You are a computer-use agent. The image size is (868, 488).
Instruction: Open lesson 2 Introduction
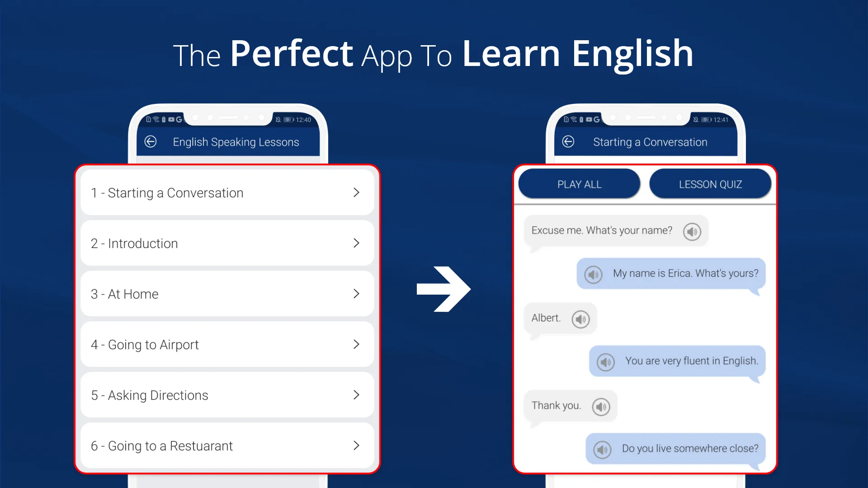pyautogui.click(x=228, y=243)
